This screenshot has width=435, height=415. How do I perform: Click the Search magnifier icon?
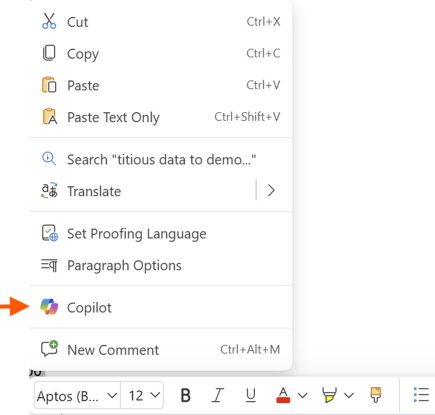[49, 159]
